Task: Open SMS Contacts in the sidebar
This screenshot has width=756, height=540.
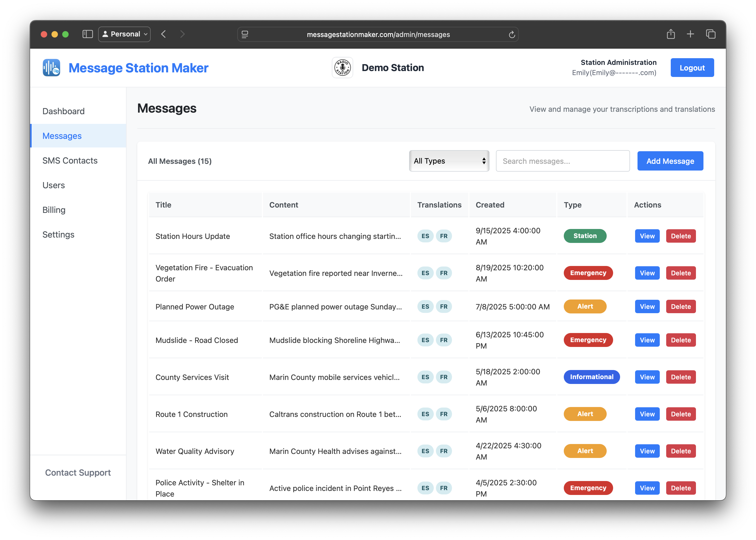Action: (x=70, y=161)
